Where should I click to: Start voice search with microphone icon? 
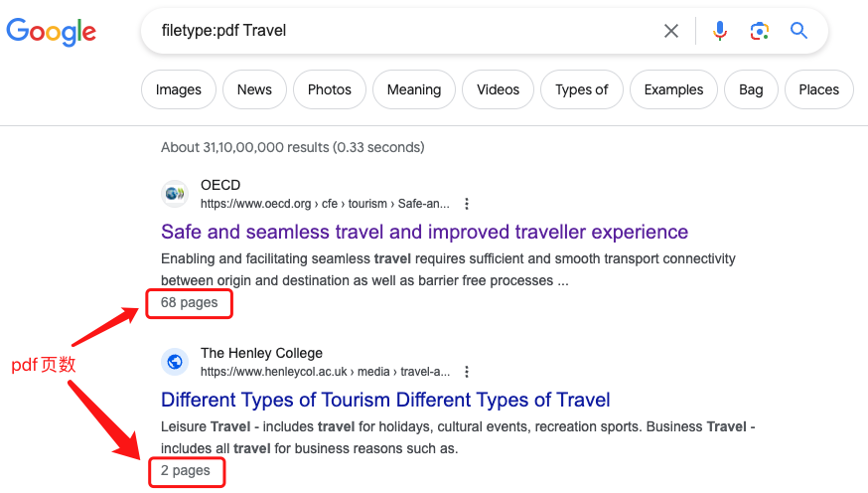[720, 31]
